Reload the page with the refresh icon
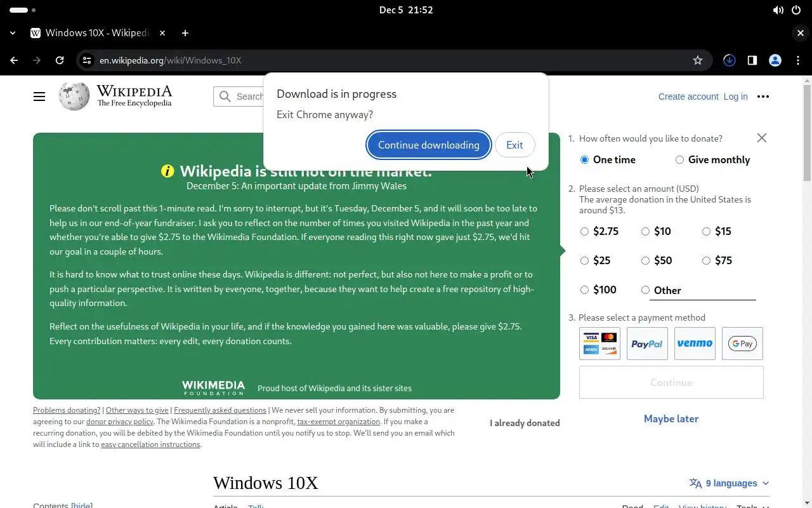The image size is (812, 508). click(x=60, y=60)
